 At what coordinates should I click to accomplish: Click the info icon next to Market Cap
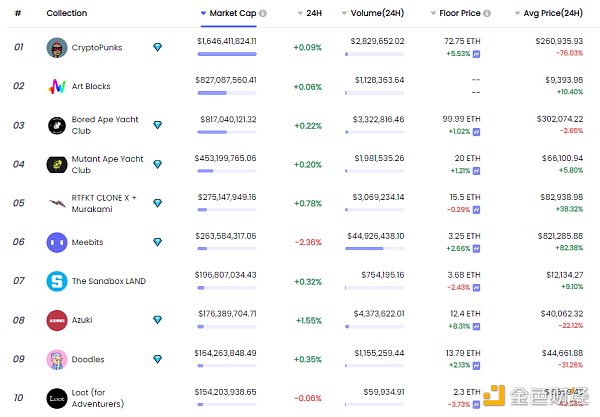[x=263, y=14]
